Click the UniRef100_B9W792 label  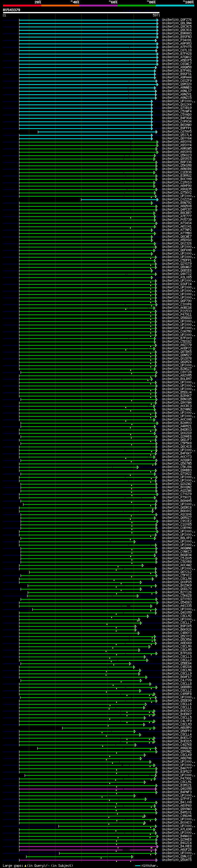point(177,203)
